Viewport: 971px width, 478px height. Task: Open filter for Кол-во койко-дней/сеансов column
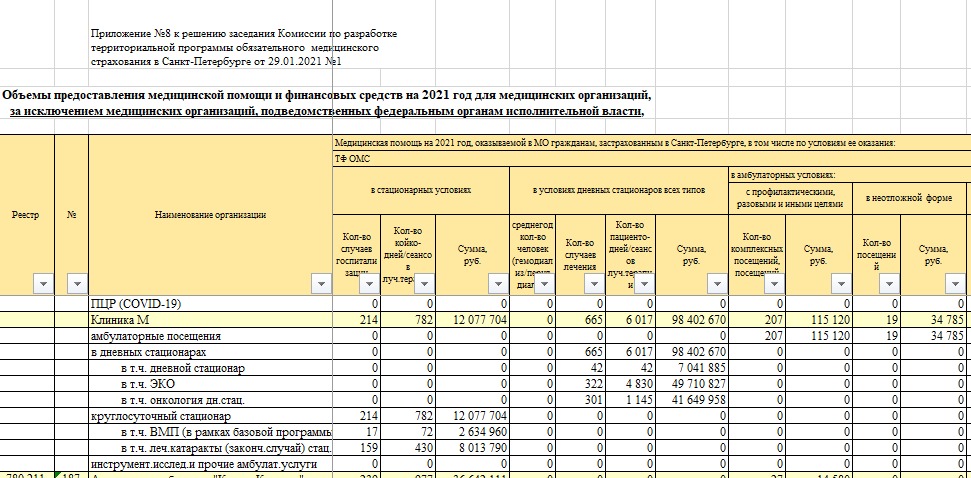click(x=424, y=284)
